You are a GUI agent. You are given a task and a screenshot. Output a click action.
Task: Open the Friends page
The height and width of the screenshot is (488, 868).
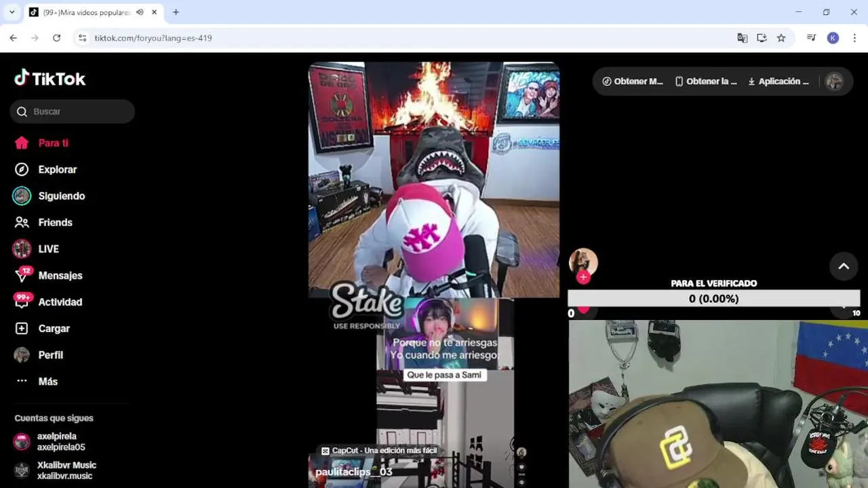(55, 222)
